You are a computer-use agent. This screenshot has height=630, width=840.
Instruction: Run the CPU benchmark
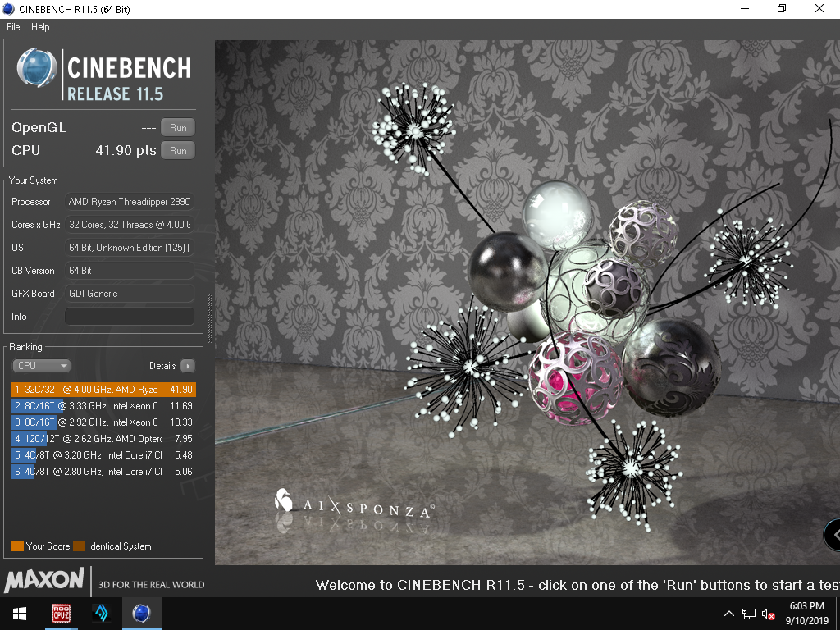click(178, 151)
